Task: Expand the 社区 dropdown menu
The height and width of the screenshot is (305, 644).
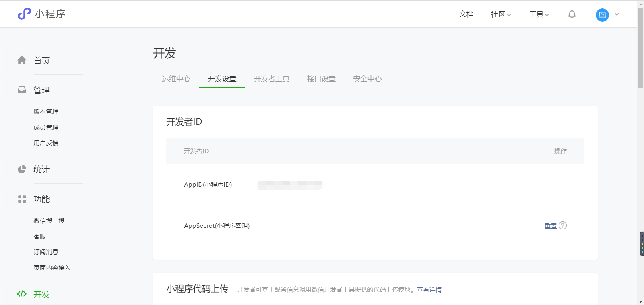Action: 501,14
